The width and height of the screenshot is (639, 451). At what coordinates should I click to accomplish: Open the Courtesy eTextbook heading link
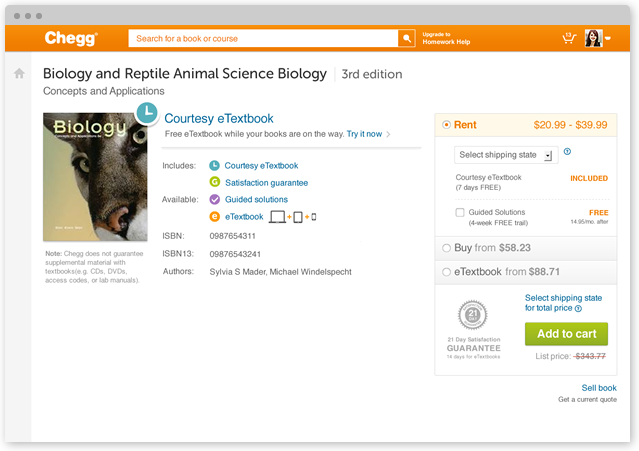218,119
